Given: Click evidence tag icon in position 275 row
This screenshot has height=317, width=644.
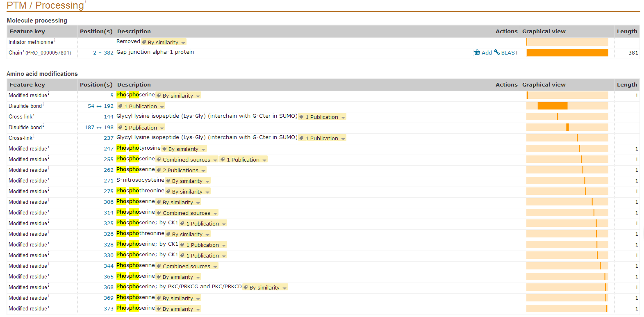Looking at the screenshot, I should coord(168,192).
